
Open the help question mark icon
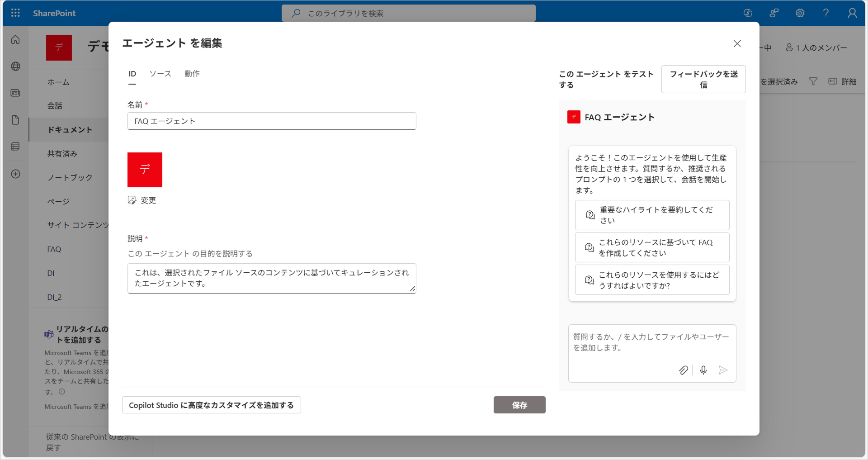[x=826, y=13]
